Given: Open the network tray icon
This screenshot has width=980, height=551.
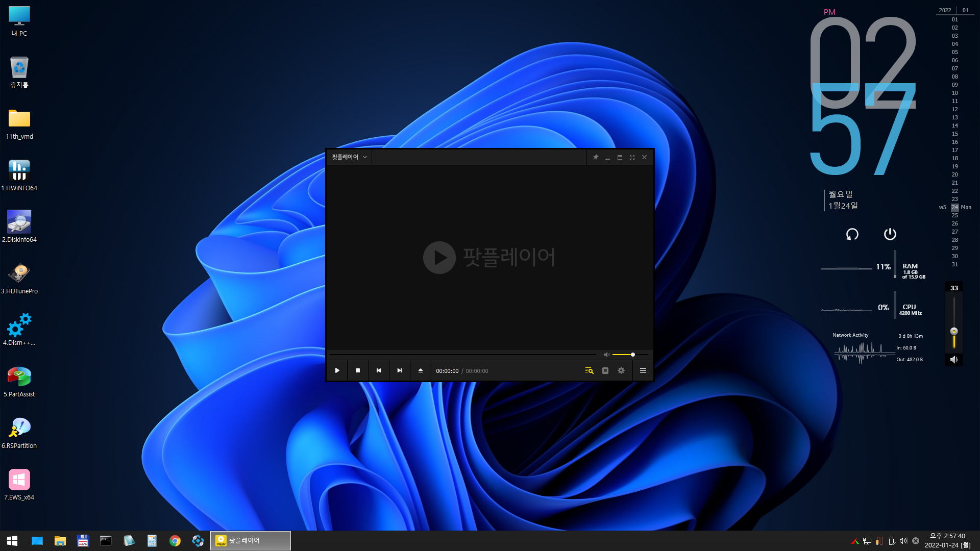Looking at the screenshot, I should (867, 541).
